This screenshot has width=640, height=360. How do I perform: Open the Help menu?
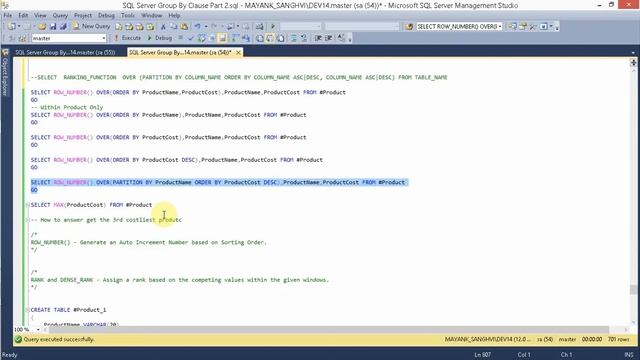[174, 16]
